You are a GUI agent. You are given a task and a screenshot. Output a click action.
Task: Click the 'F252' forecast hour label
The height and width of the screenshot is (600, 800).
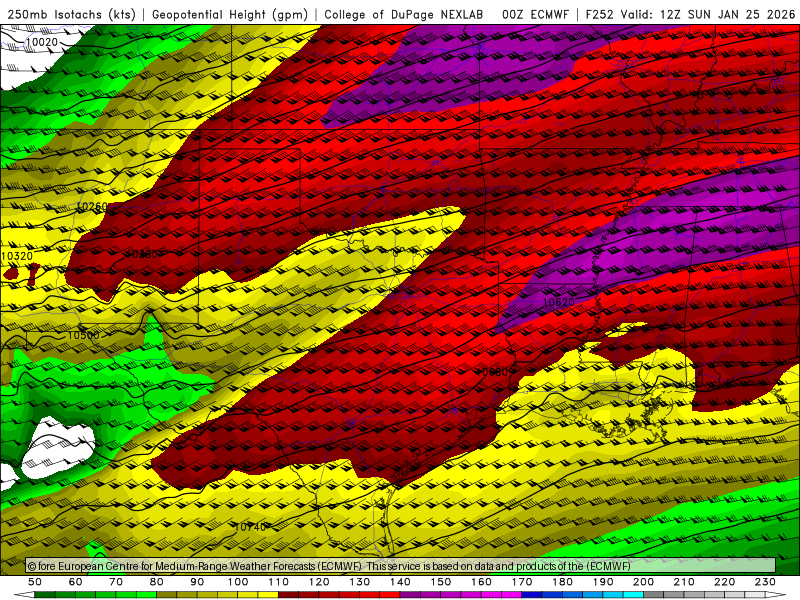click(x=599, y=15)
